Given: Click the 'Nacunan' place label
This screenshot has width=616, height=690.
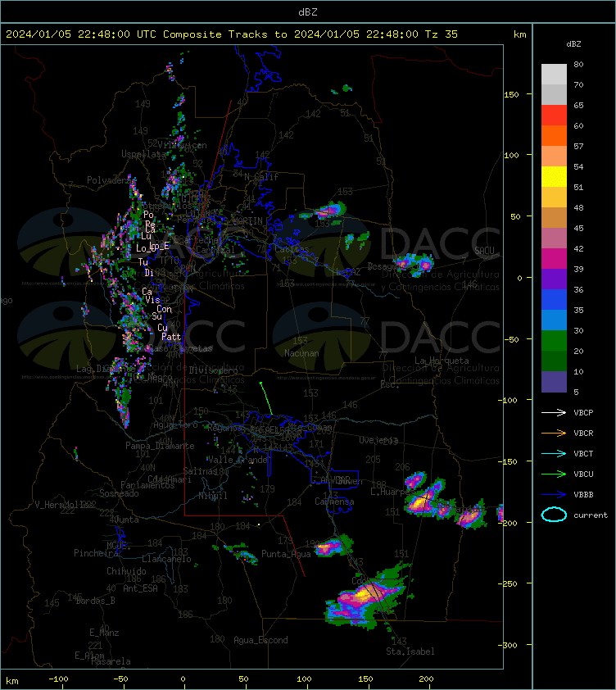Looking at the screenshot, I should coord(301,353).
